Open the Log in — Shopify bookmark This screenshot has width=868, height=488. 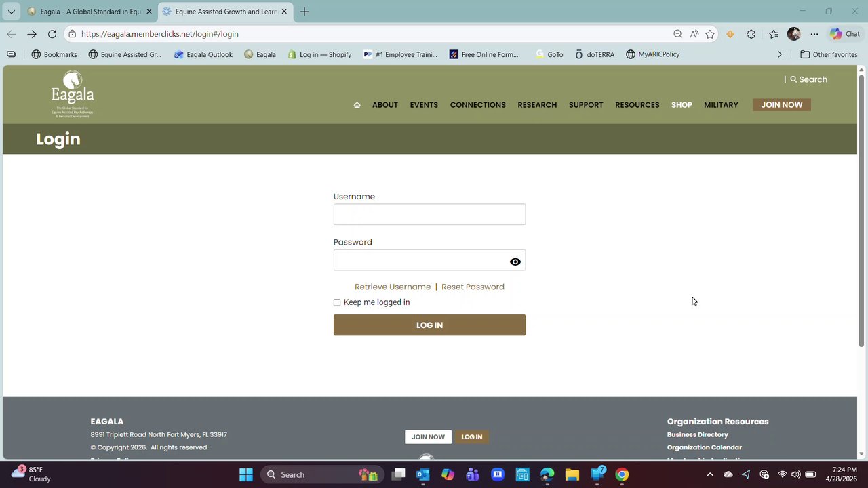coord(319,54)
